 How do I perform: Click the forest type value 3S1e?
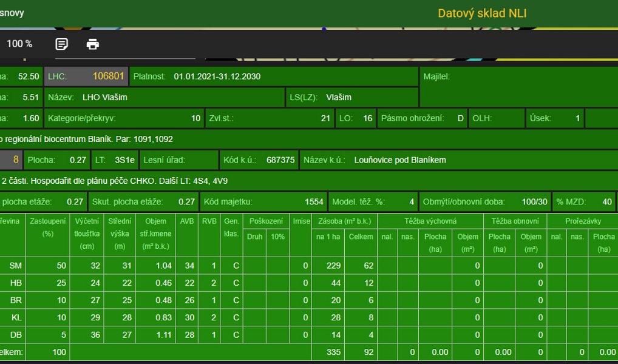(124, 160)
